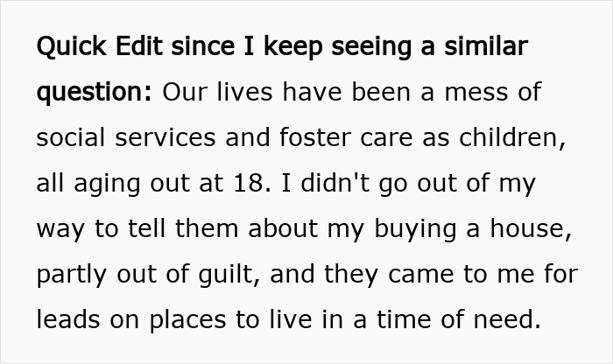Click the word 'children'
Image resolution: width=613 pixels, height=364 pixels.
point(509,137)
